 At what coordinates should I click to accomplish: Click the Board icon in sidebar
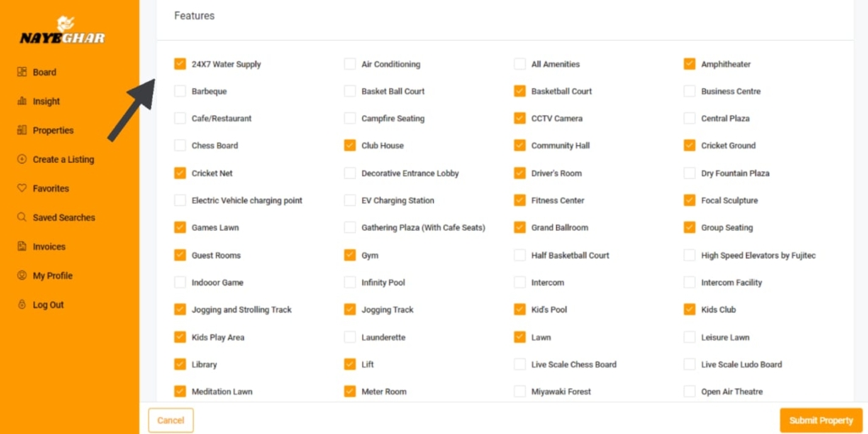pos(22,72)
